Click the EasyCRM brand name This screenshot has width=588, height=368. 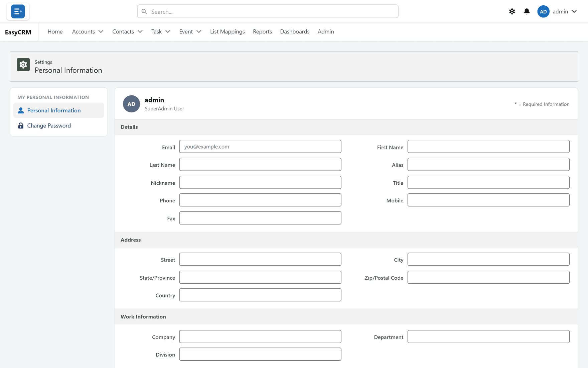(18, 32)
